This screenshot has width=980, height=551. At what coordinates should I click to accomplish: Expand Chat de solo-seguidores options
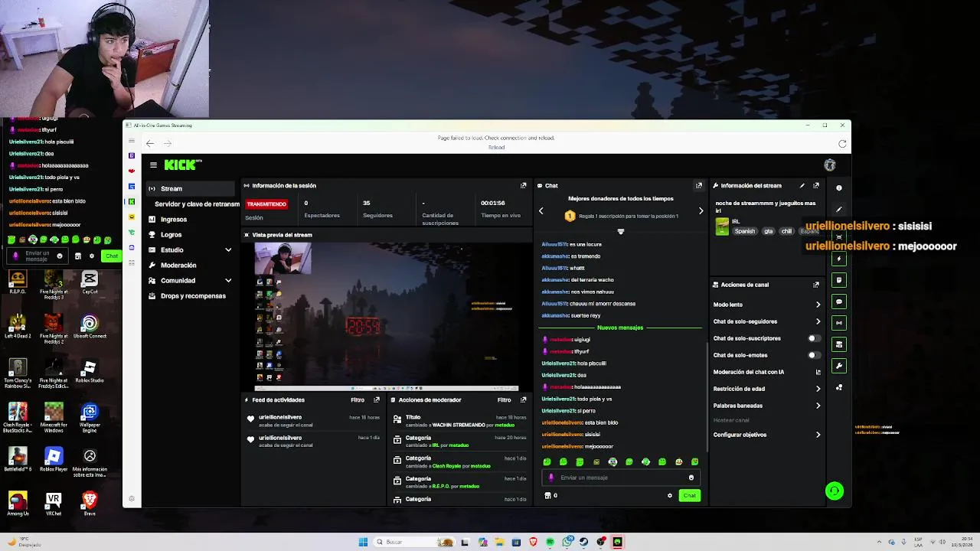pyautogui.click(x=818, y=321)
